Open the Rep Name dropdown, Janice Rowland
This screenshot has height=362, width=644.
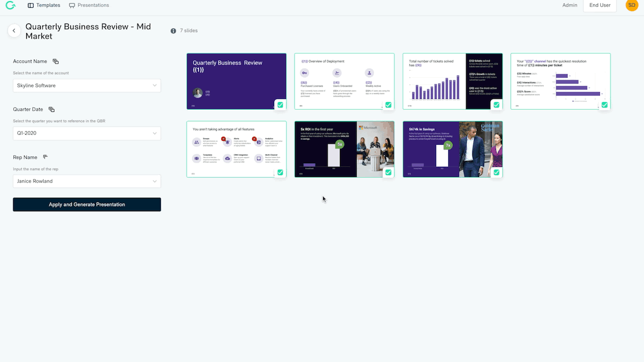[87, 181]
